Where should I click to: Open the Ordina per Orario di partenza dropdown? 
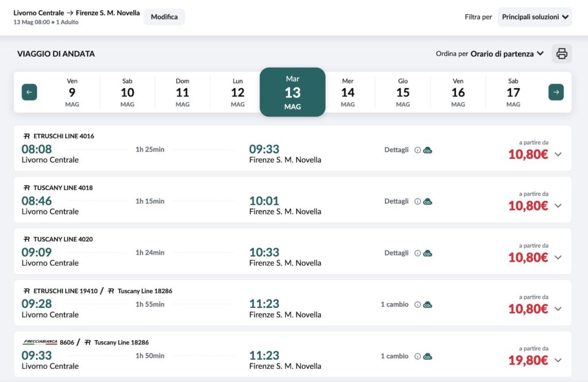(506, 54)
